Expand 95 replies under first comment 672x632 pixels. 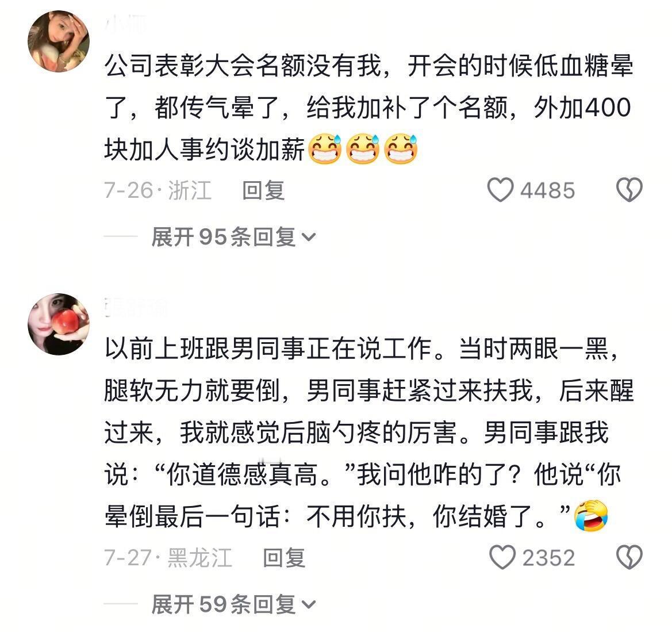click(233, 237)
